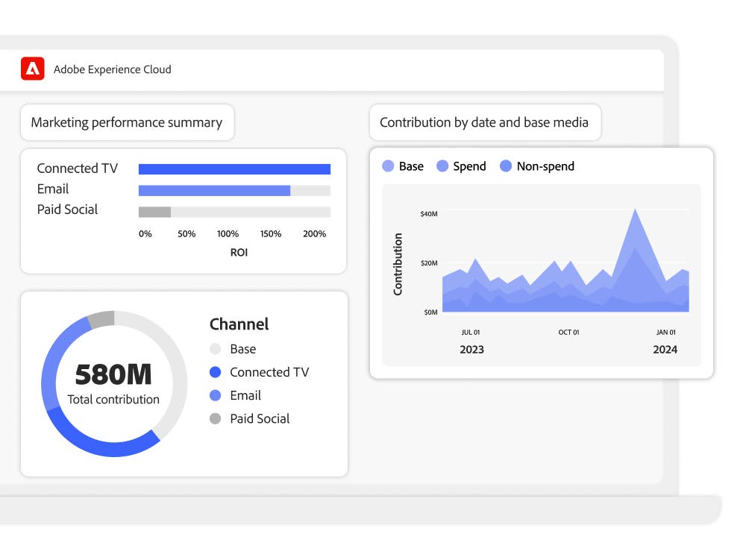The image size is (746, 560).
Task: Click the Adobe Experience Cloud title link
Action: (112, 69)
